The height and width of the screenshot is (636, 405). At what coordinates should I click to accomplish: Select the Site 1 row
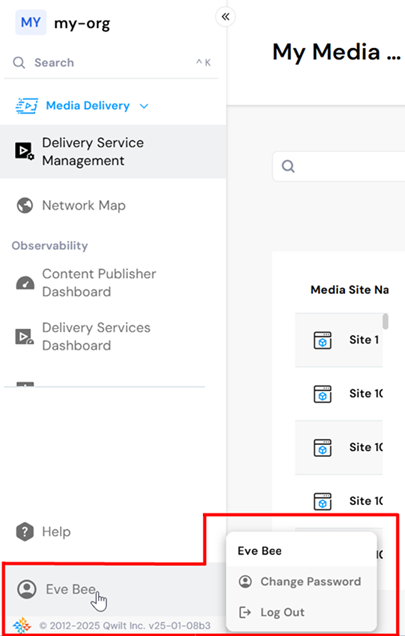pyautogui.click(x=339, y=339)
